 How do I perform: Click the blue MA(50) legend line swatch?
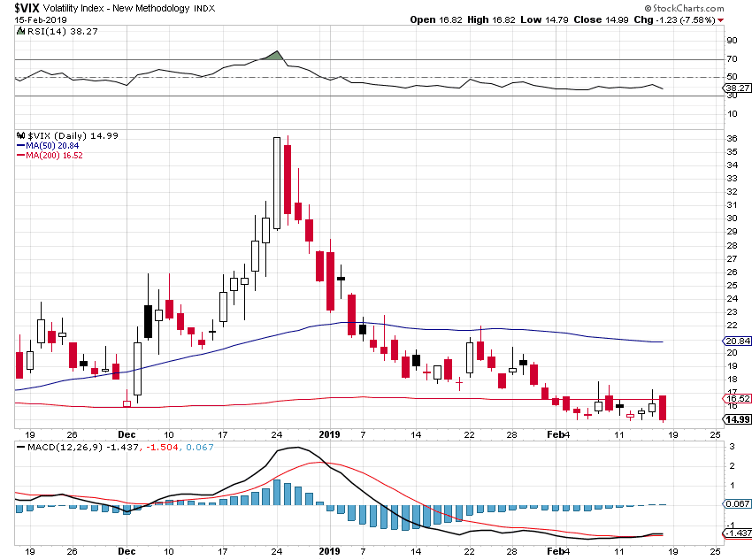click(20, 146)
